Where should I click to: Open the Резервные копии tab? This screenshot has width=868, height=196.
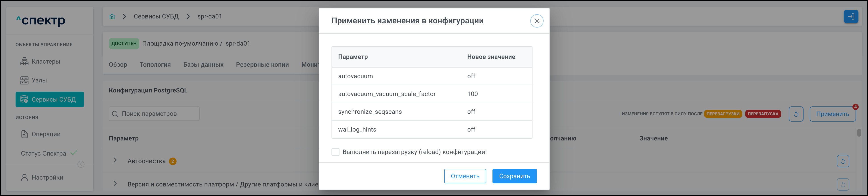point(262,65)
